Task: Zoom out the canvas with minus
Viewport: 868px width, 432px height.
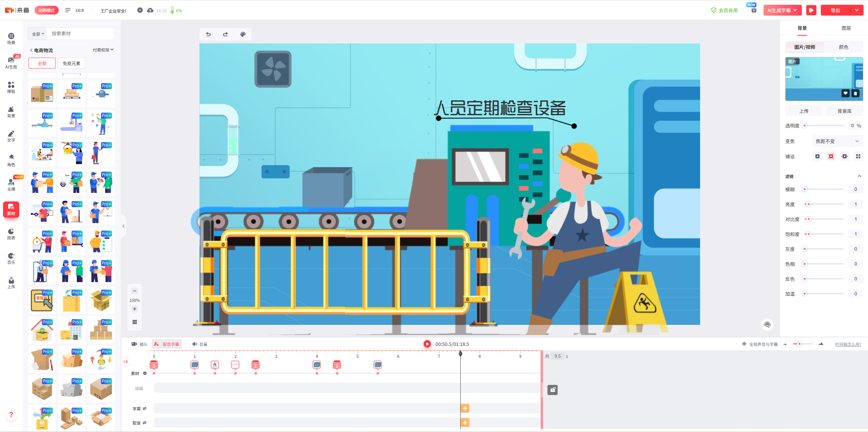Action: pyautogui.click(x=135, y=291)
